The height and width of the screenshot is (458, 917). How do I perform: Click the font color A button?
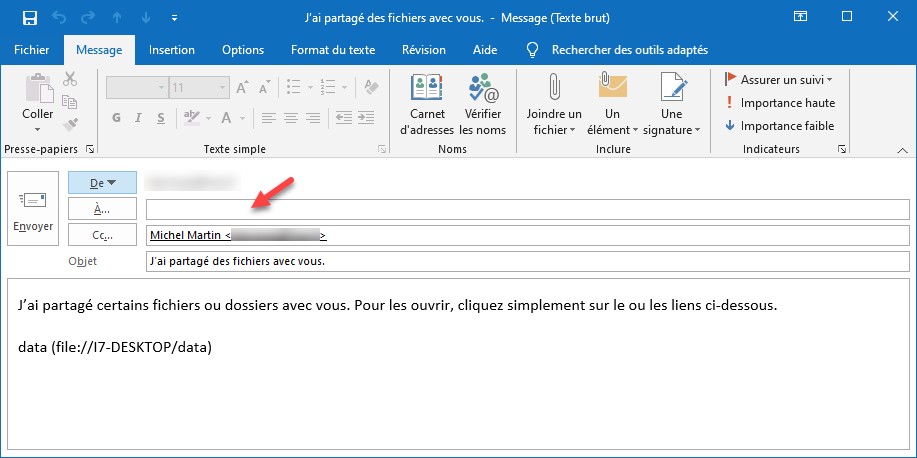pyautogui.click(x=226, y=118)
